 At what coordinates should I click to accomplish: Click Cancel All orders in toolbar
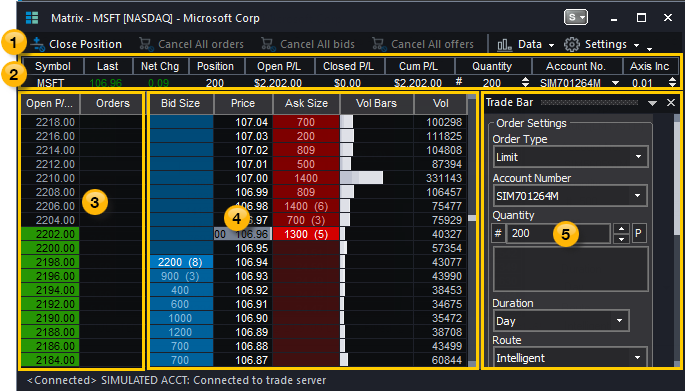coord(191,44)
